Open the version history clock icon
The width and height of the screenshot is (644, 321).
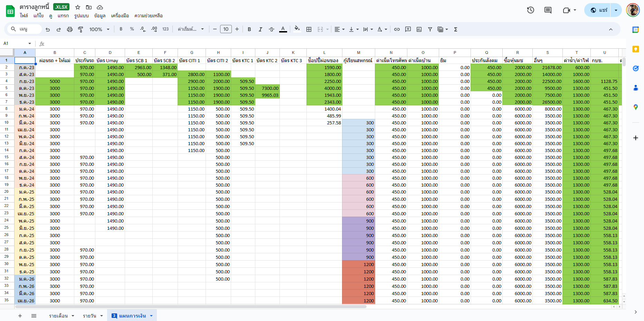[x=530, y=10]
